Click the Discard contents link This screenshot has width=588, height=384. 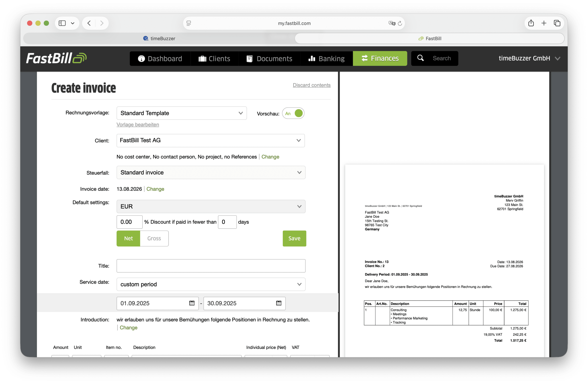[x=311, y=85]
